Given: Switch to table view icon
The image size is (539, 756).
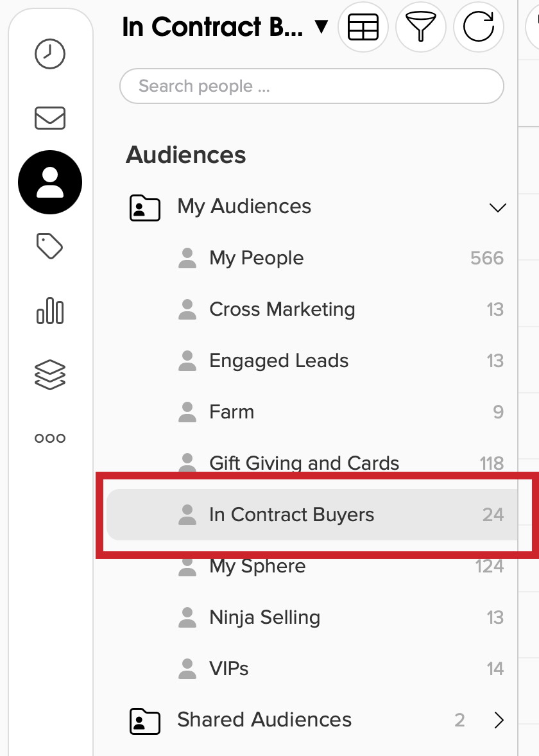Looking at the screenshot, I should (363, 27).
